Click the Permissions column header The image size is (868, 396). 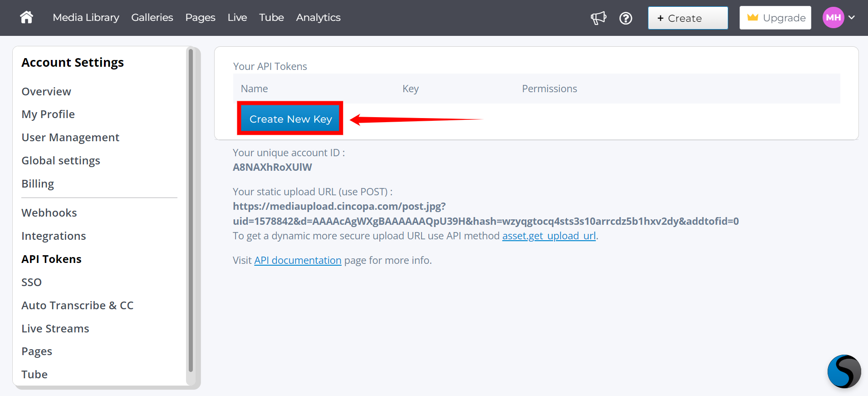549,89
